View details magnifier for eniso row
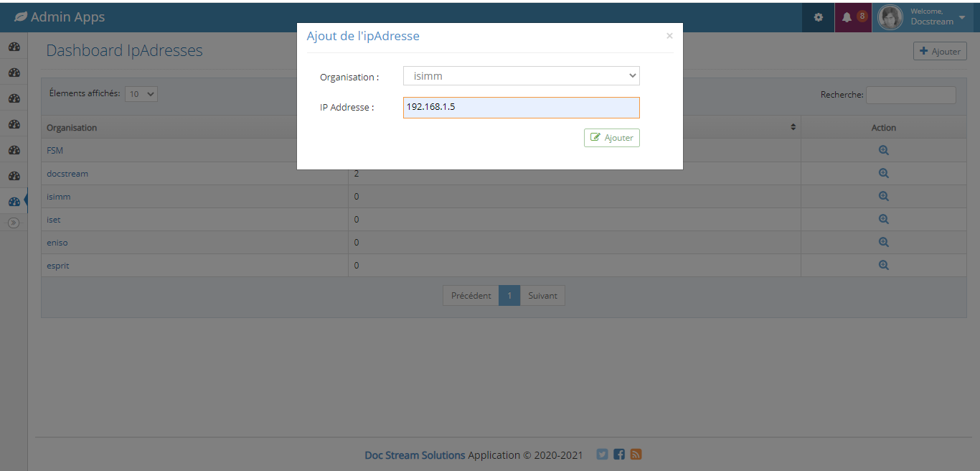Viewport: 980px width, 471px height. click(x=883, y=243)
